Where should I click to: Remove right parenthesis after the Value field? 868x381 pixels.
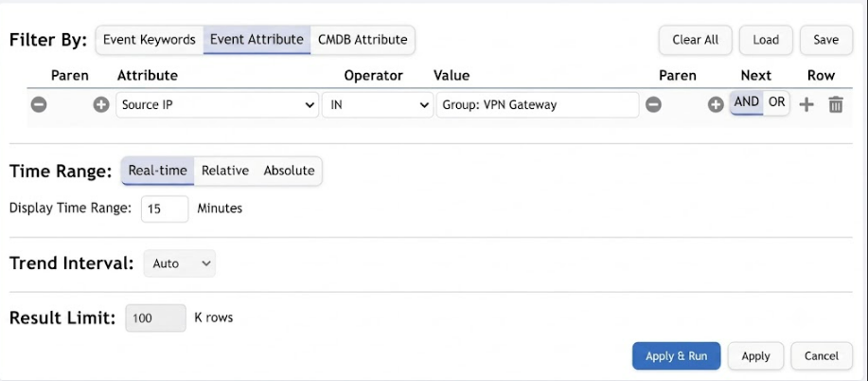click(653, 104)
